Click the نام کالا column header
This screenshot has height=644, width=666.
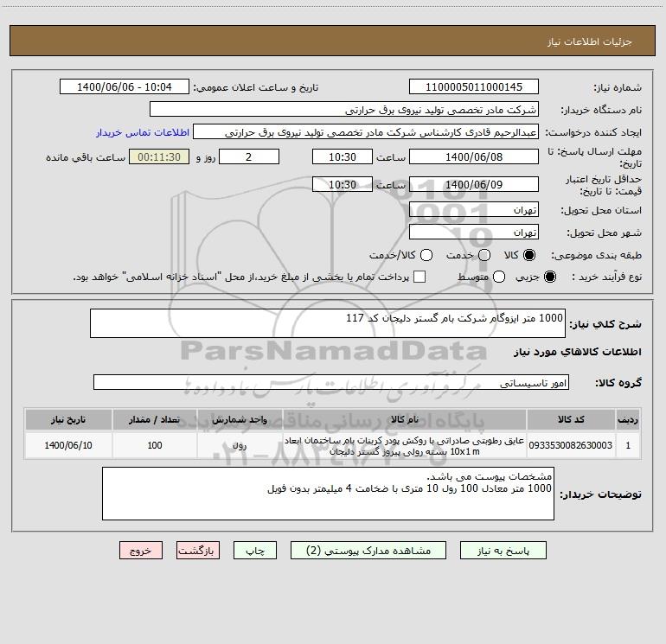click(x=405, y=419)
